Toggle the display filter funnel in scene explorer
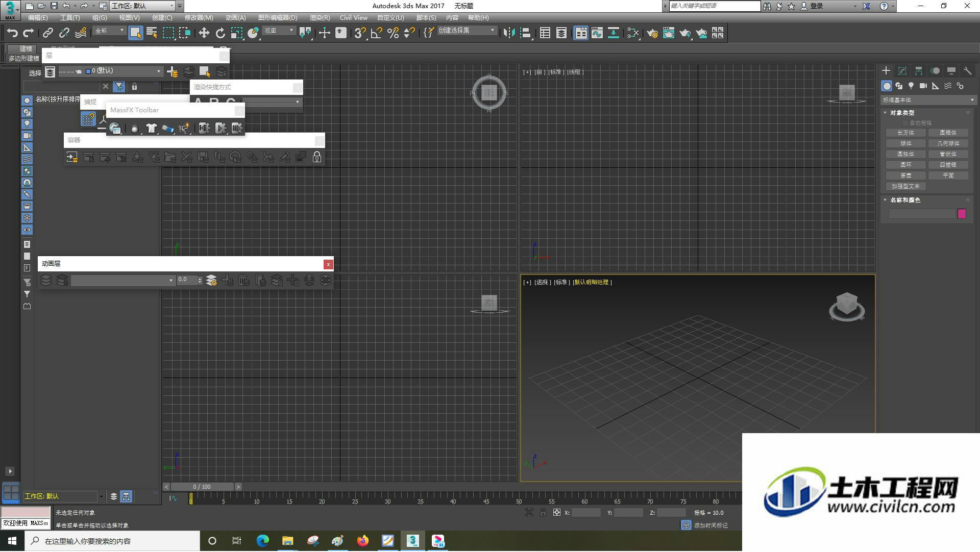The height and width of the screenshot is (552, 980). click(119, 87)
